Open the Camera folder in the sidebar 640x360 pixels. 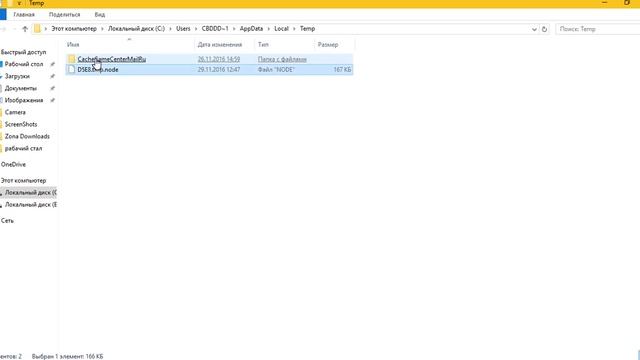[x=15, y=112]
